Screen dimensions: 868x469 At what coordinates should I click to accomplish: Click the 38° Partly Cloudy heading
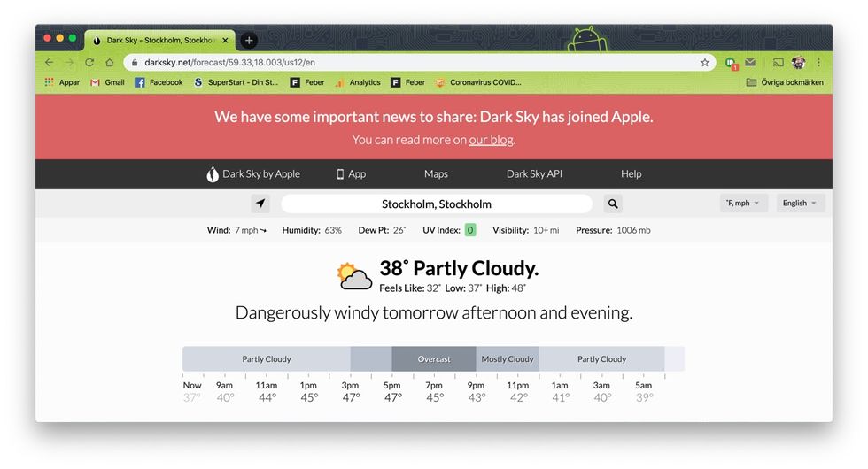(459, 269)
